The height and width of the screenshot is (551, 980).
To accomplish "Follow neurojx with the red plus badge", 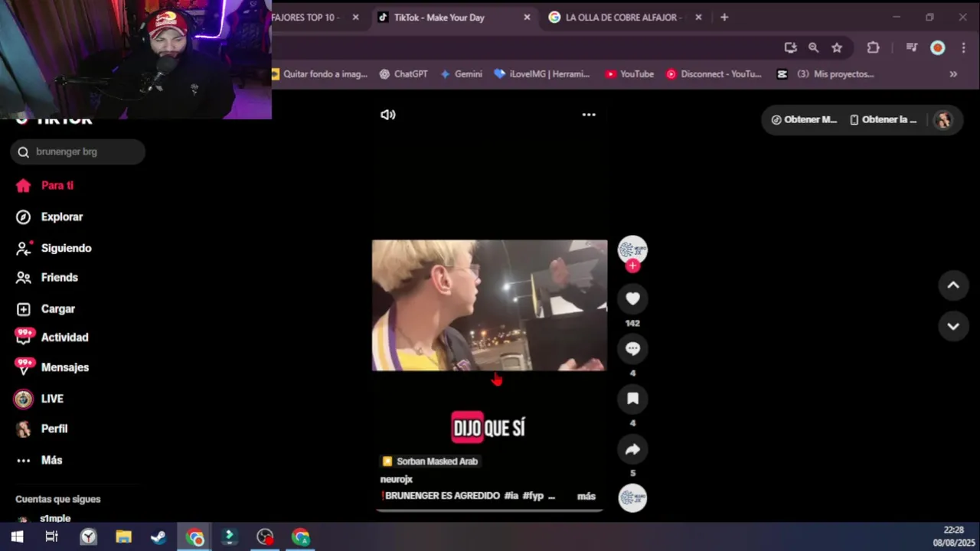I will tap(632, 266).
